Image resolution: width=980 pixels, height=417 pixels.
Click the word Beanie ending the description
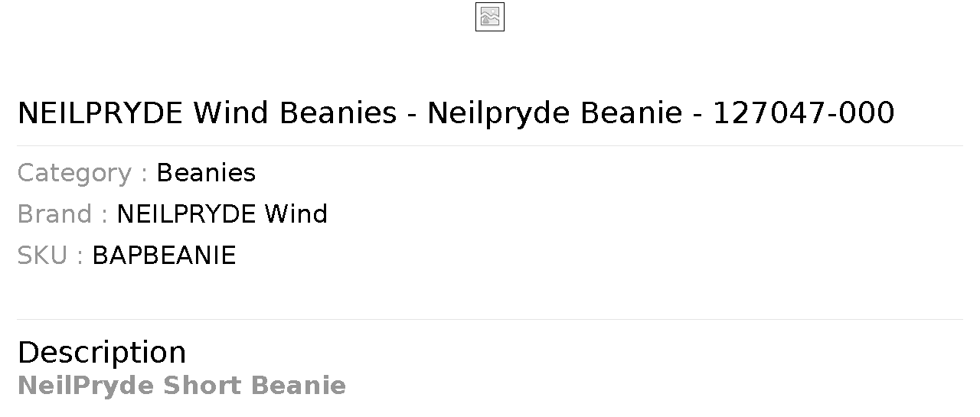(299, 386)
